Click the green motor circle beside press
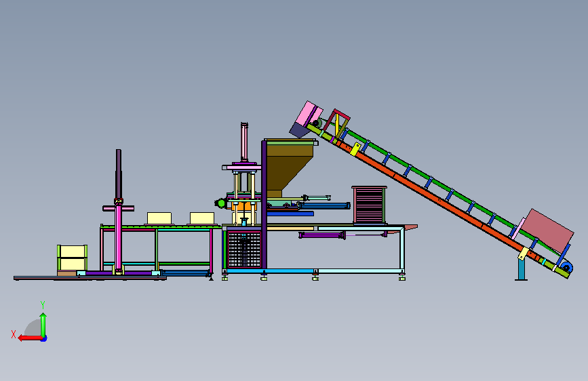The image size is (588, 381). pyautogui.click(x=221, y=203)
